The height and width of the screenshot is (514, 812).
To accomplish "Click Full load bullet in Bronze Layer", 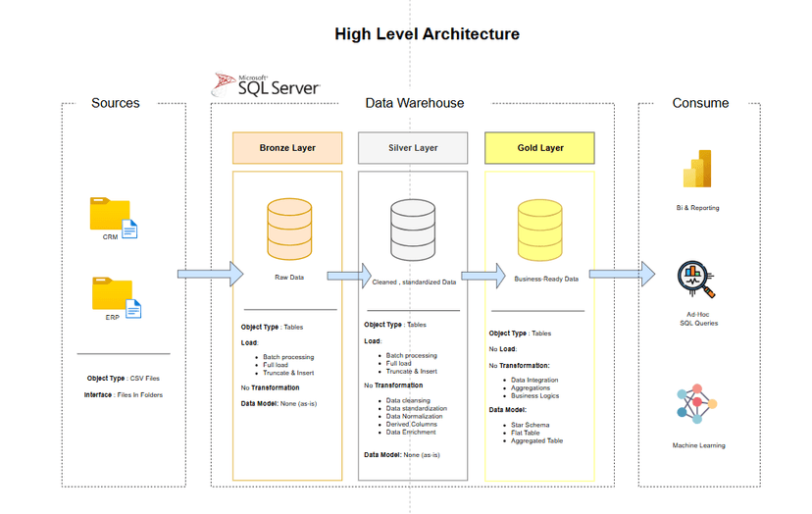I will click(x=276, y=365).
